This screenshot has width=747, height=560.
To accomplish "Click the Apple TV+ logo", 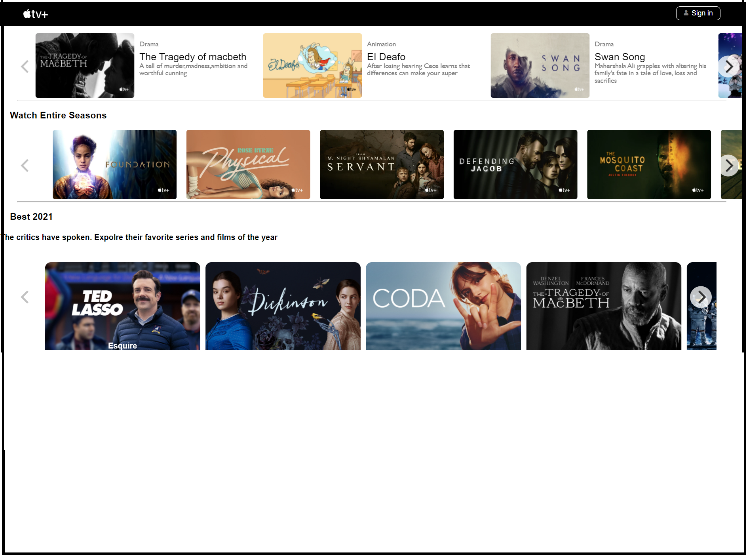I will (x=36, y=14).
